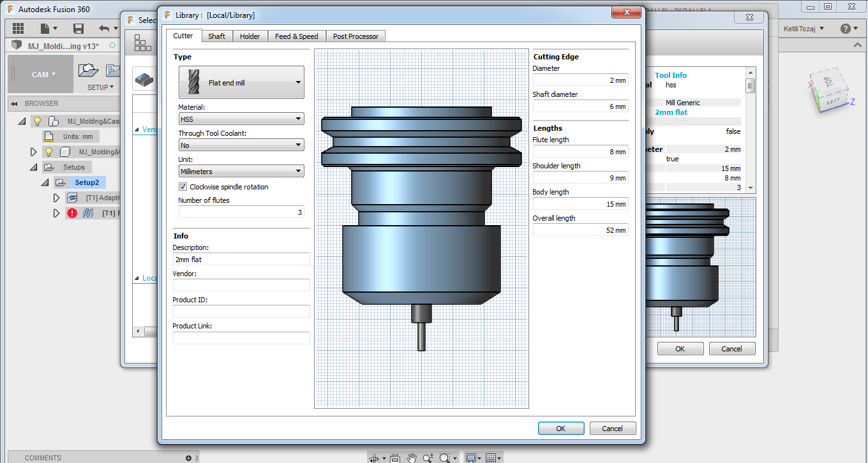This screenshot has width=868, height=463.
Task: Click the Flute length value field
Action: tap(581, 152)
